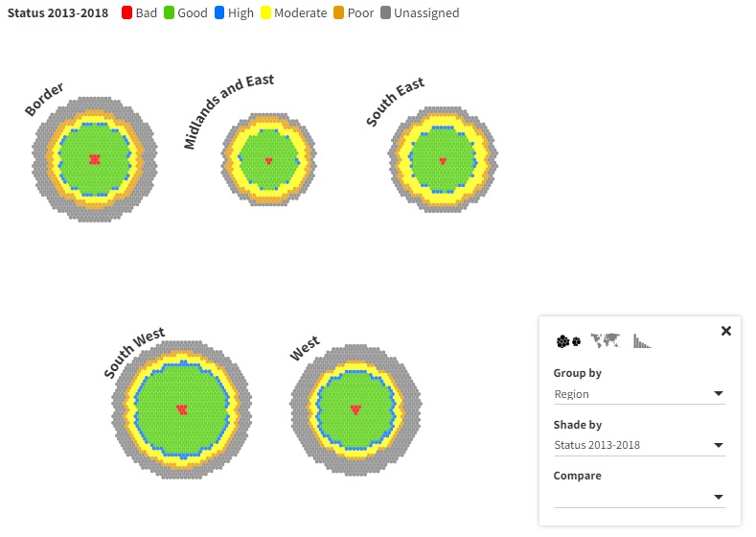
Task: Close the settings panel
Action: click(x=726, y=331)
